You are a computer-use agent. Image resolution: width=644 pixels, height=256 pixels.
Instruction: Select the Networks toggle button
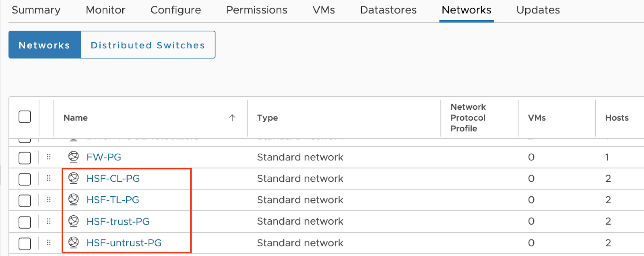(44, 45)
